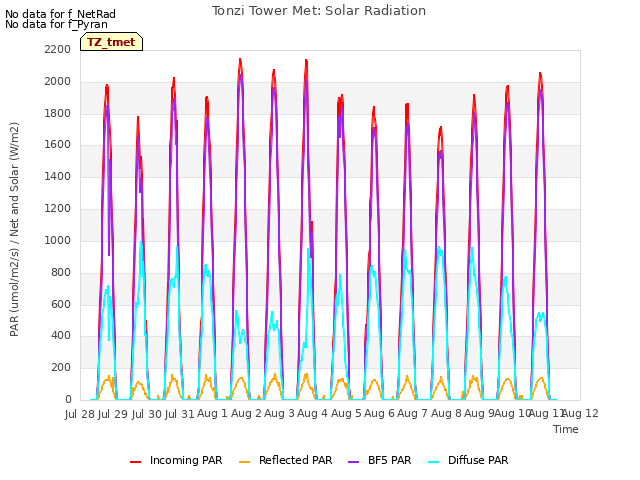Click the 200 y-axis tick label
This screenshot has width=640, height=480.
point(61,367)
